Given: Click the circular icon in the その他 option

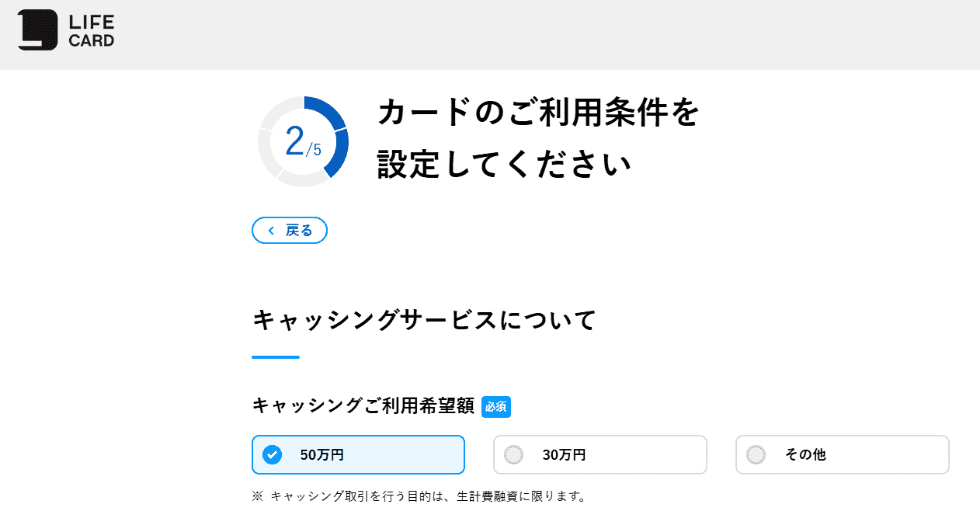Looking at the screenshot, I should click(x=754, y=455).
